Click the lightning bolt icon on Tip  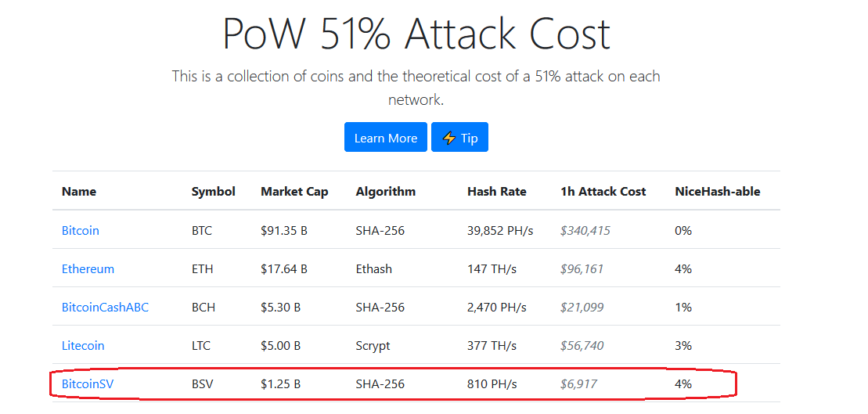(449, 138)
